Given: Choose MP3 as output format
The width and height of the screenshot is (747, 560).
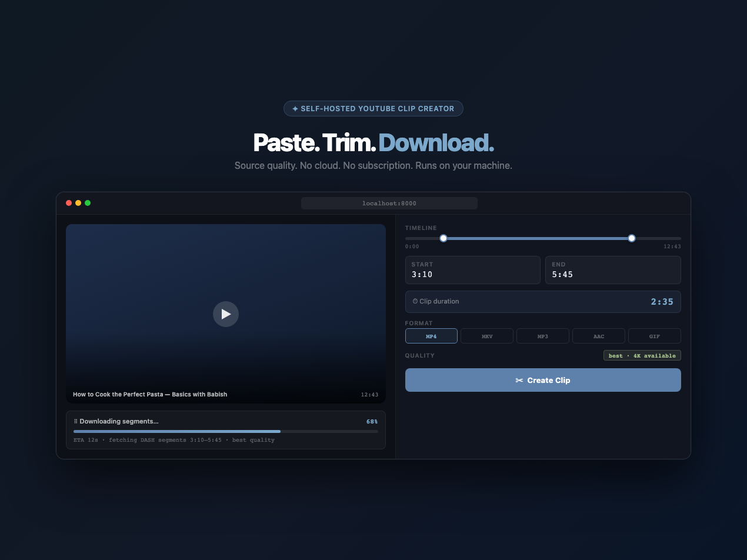Looking at the screenshot, I should (x=543, y=336).
